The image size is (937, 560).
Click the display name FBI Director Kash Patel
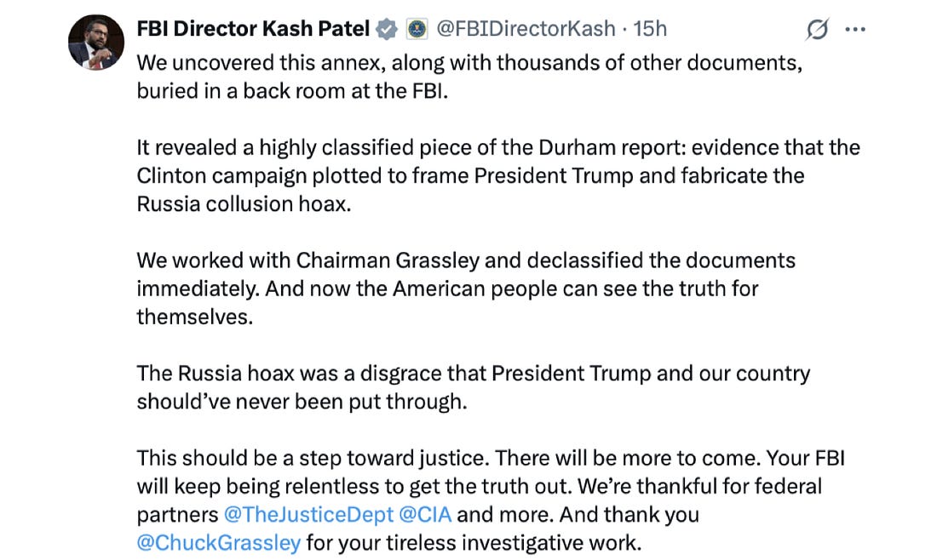point(253,29)
